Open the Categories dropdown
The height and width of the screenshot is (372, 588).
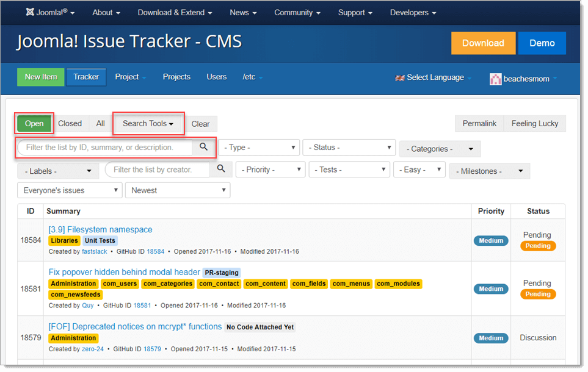[x=440, y=149]
